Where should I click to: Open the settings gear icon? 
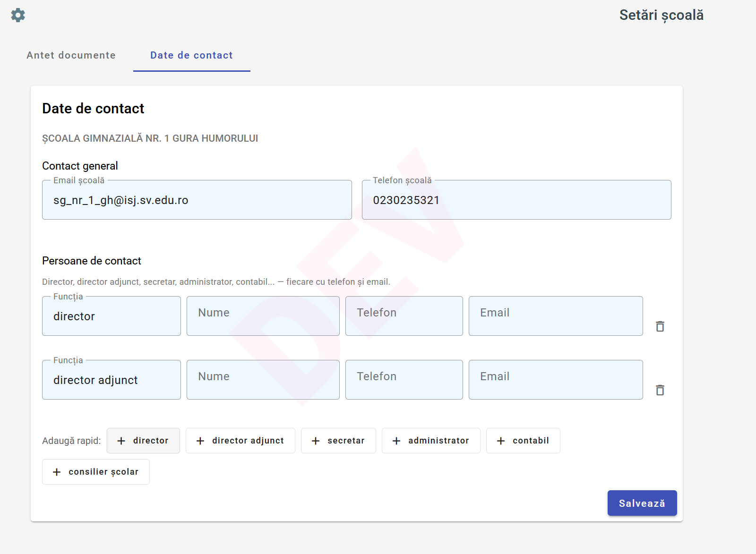18,15
